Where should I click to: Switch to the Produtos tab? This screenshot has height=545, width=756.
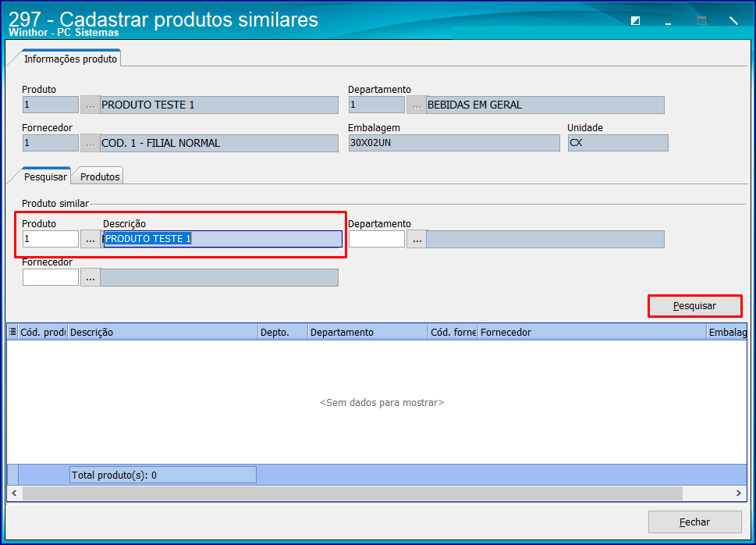(x=100, y=176)
